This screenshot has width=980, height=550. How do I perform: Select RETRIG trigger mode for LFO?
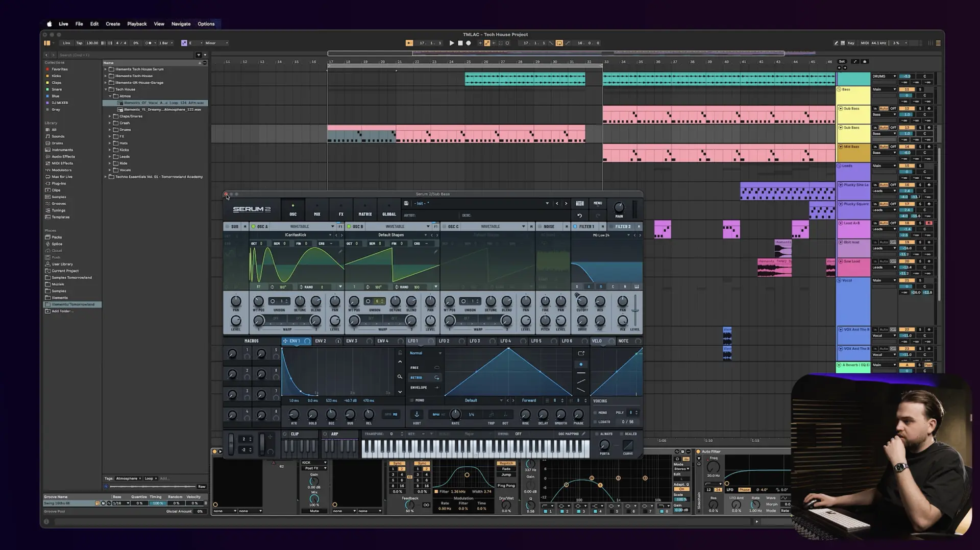tap(425, 377)
